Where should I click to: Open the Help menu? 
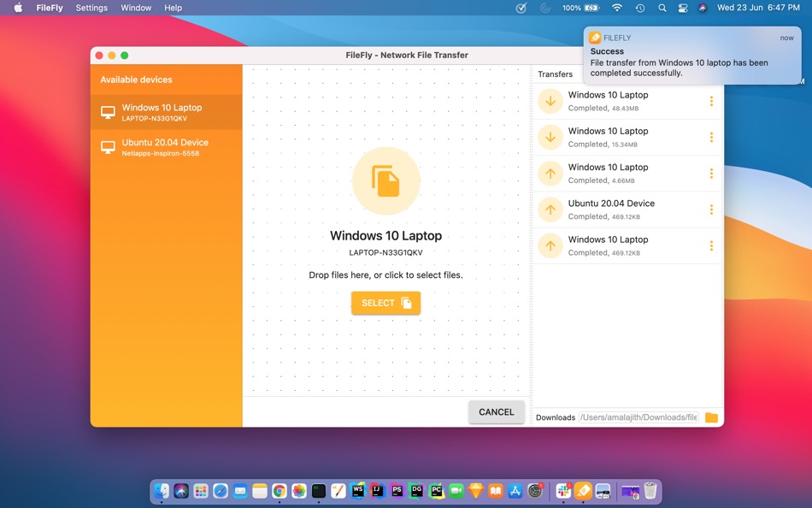(x=173, y=8)
